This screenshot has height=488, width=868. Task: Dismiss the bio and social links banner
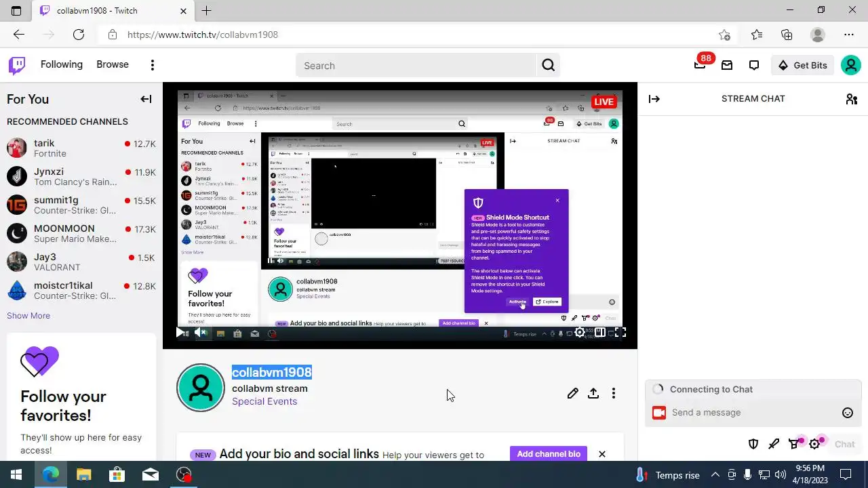click(x=601, y=454)
